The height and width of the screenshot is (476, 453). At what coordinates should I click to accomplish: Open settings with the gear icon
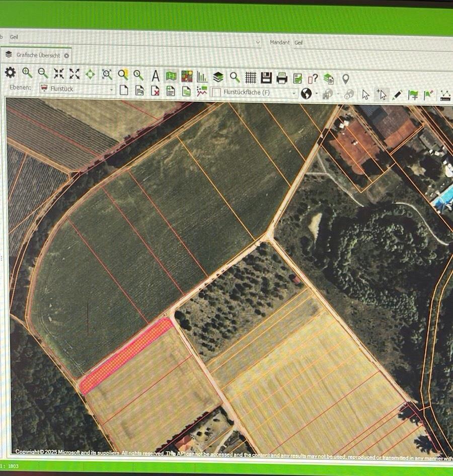click(10, 73)
